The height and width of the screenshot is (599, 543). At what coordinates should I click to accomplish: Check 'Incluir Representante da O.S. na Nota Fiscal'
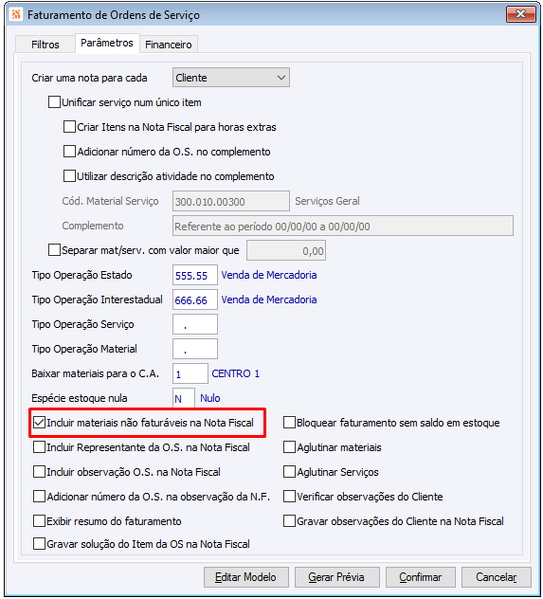(39, 447)
